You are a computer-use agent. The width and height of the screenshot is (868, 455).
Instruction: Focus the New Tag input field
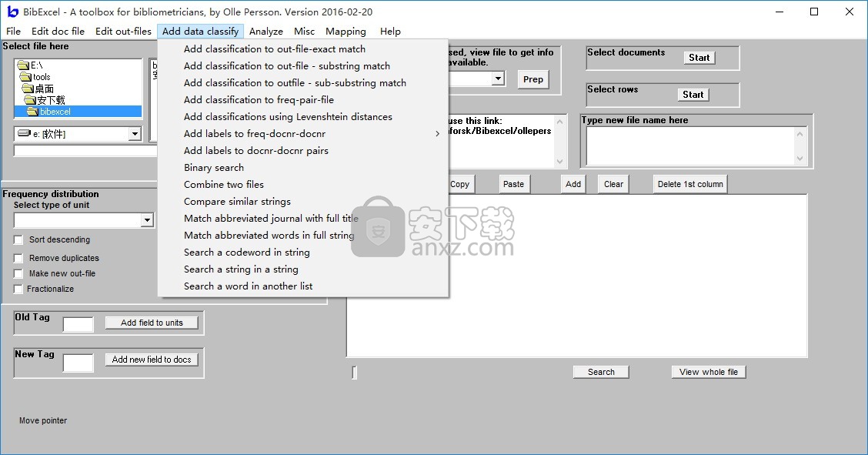(x=78, y=363)
